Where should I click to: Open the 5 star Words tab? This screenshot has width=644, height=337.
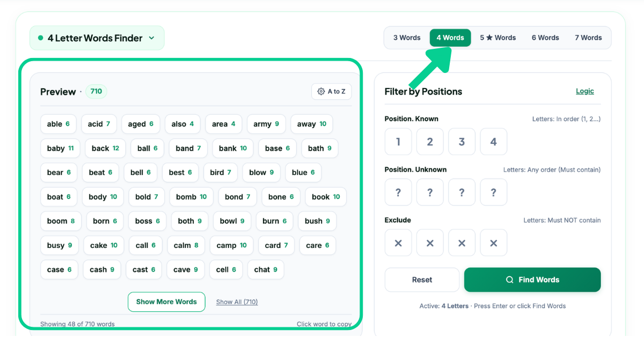pos(497,38)
